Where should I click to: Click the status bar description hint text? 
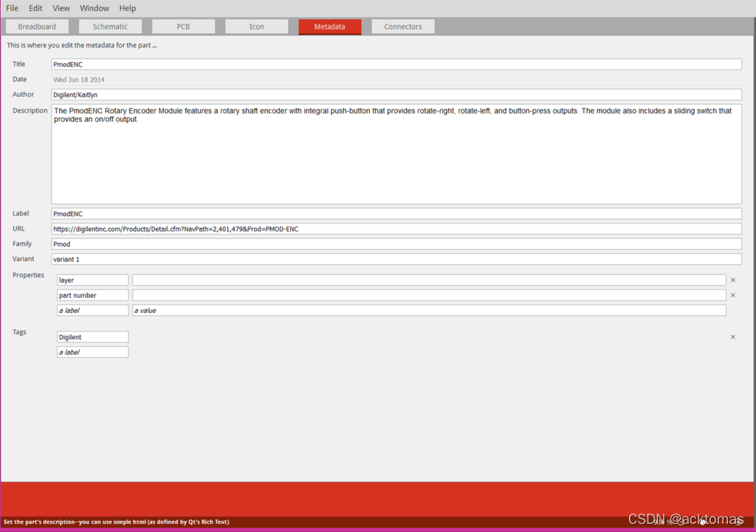[x=116, y=522]
